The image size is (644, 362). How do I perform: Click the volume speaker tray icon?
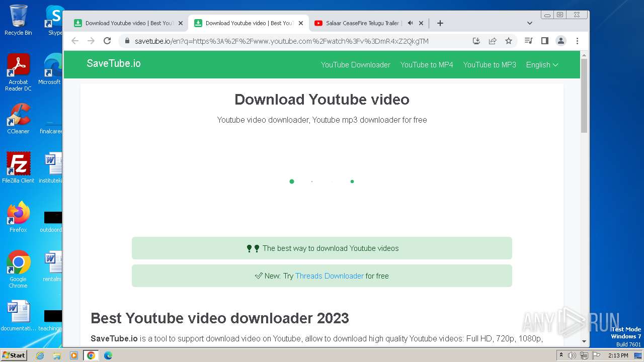(x=572, y=355)
